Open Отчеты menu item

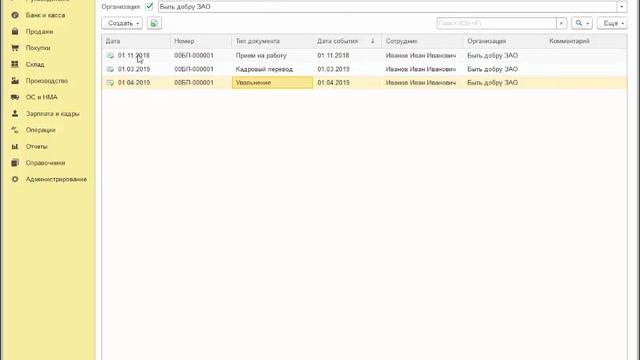click(x=36, y=147)
